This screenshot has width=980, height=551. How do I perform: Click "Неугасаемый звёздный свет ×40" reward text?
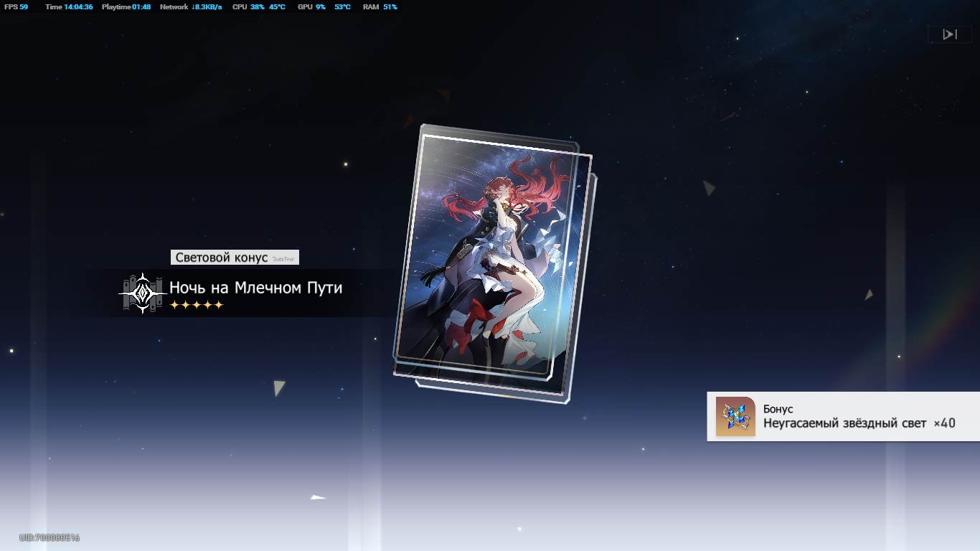[859, 423]
